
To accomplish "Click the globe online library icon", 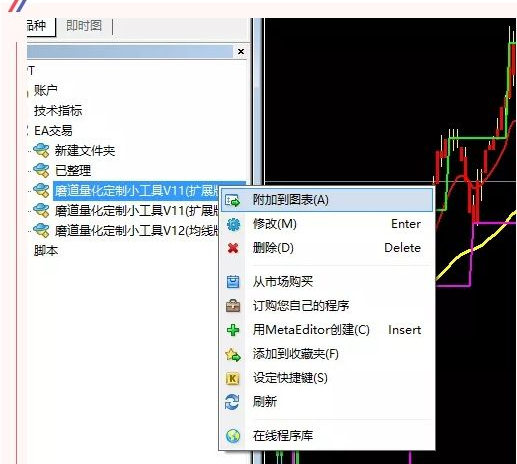I will (x=233, y=436).
